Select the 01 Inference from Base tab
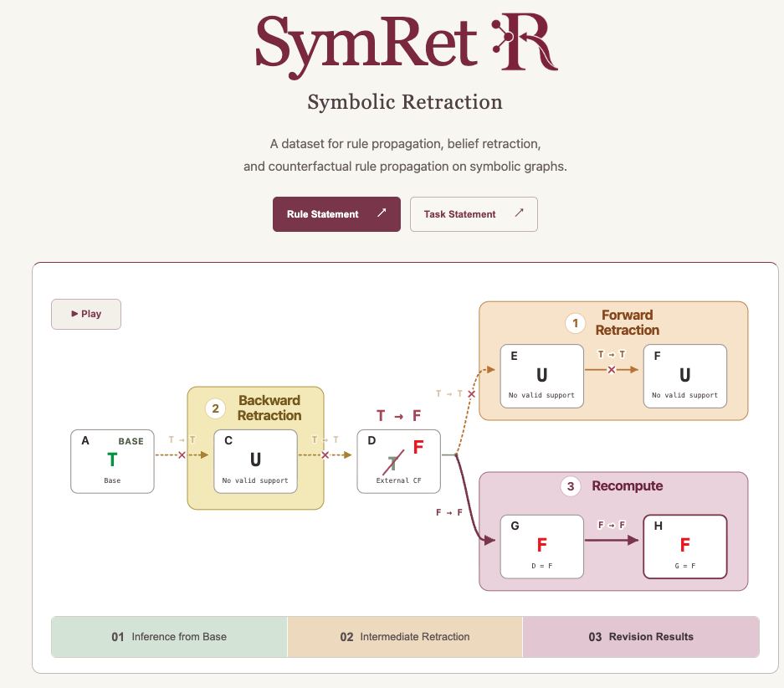This screenshot has width=784, height=688. click(x=170, y=636)
